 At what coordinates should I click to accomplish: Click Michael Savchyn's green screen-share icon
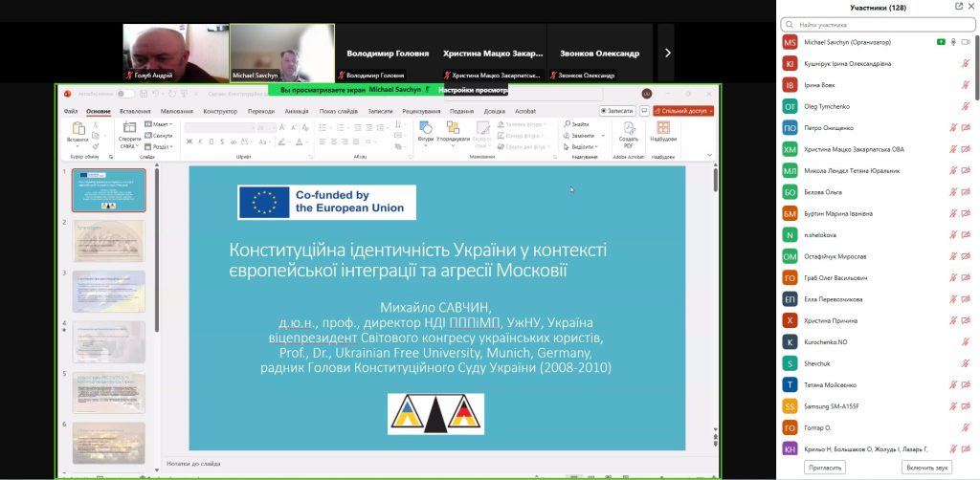point(942,42)
